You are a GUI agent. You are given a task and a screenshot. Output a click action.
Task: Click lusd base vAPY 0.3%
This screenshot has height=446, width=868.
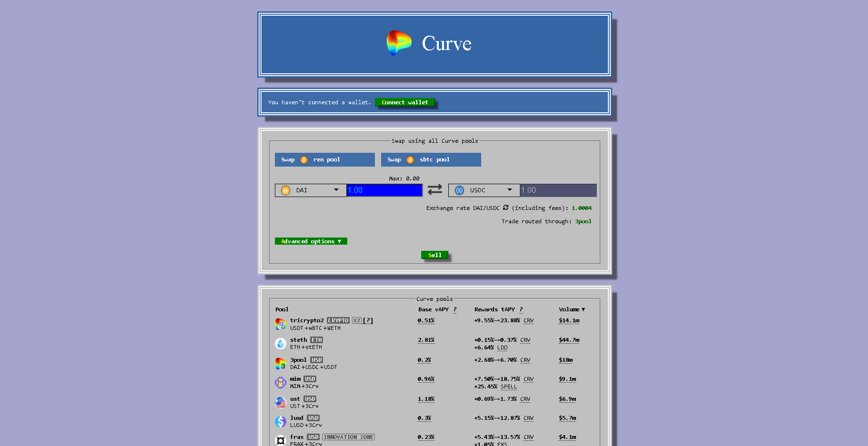point(424,418)
